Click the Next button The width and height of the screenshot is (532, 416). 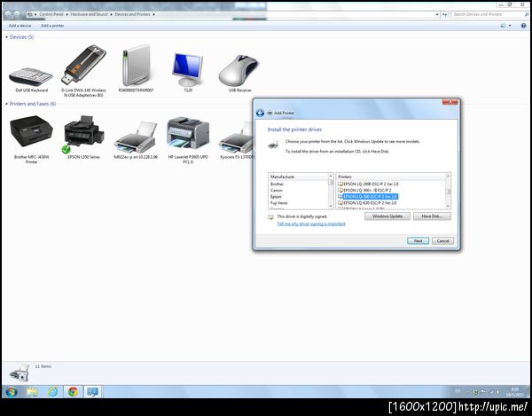(x=418, y=241)
